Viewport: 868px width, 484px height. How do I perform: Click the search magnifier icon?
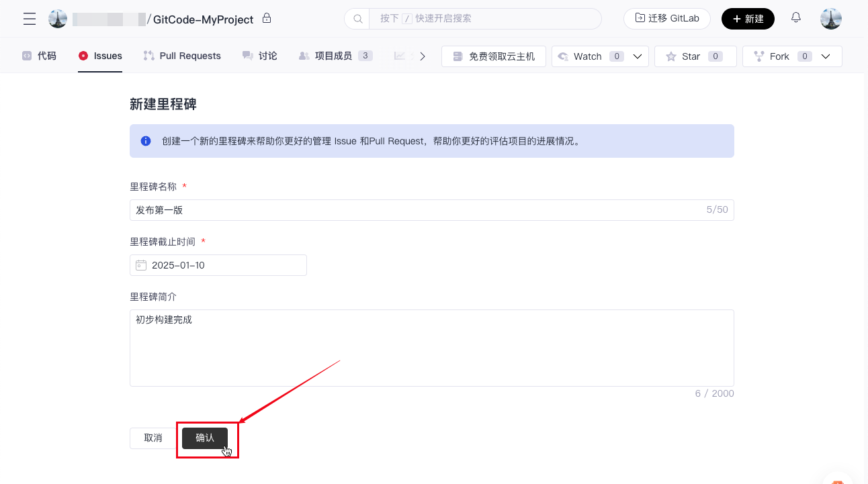(357, 19)
